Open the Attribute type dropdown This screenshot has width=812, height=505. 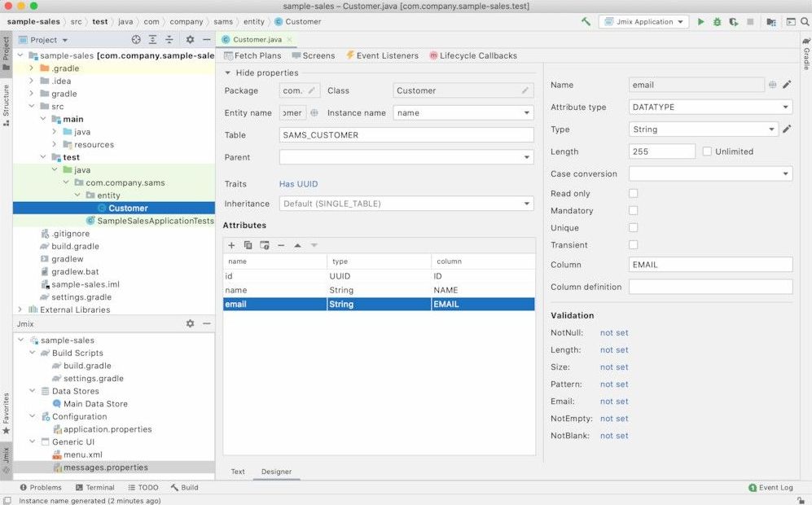[785, 106]
